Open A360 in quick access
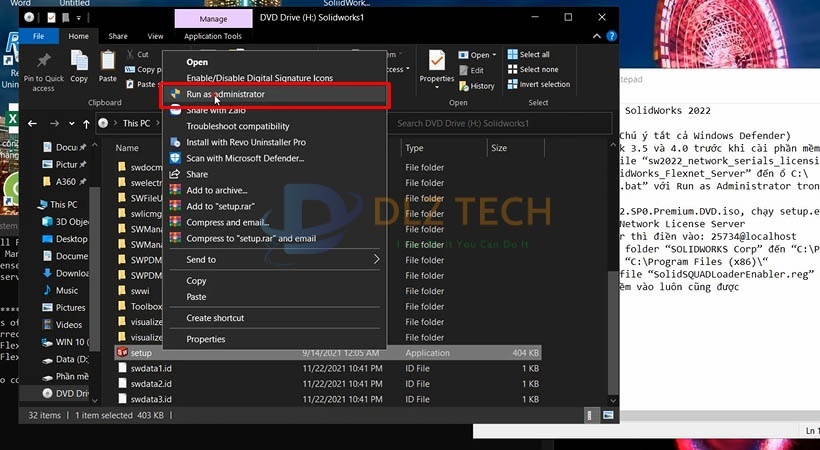Viewport: 820px width, 450px height. tap(64, 182)
